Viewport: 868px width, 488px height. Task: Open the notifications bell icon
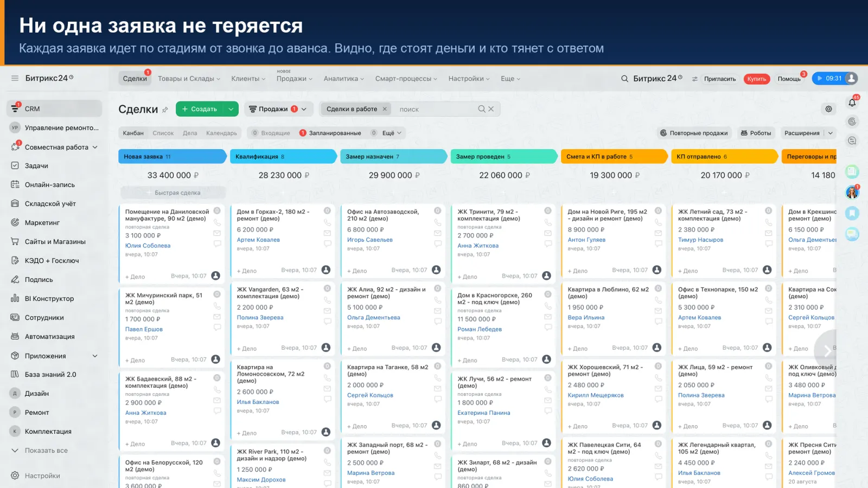(x=852, y=102)
